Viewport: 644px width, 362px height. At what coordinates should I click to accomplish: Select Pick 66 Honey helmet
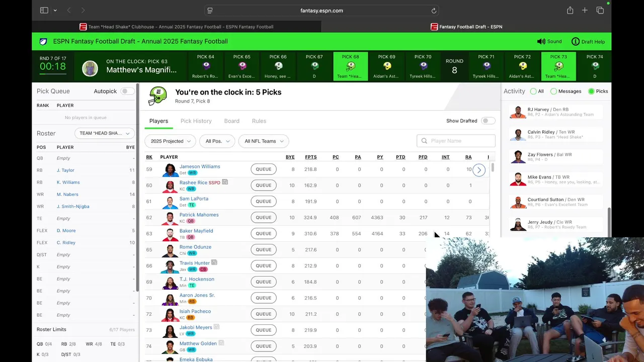(278, 66)
